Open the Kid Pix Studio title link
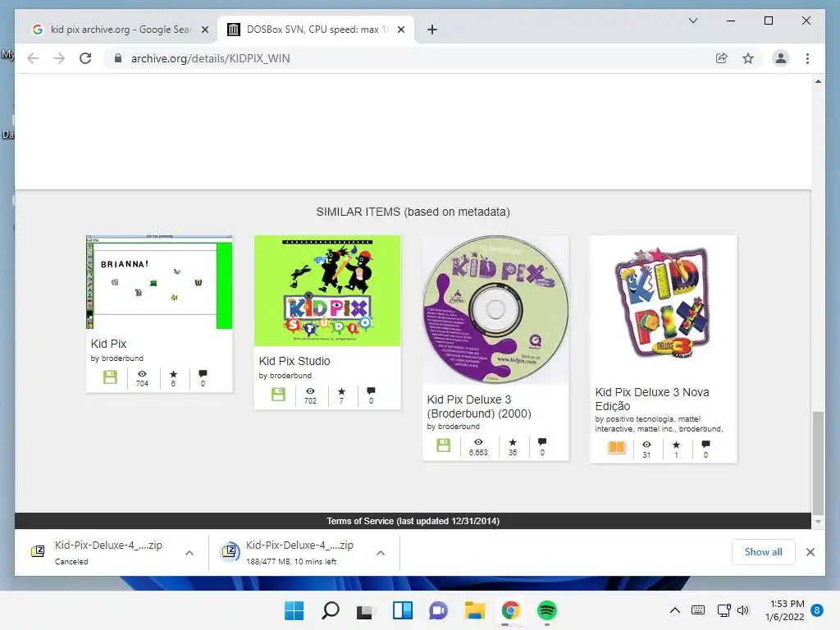The width and height of the screenshot is (840, 630). 294,361
